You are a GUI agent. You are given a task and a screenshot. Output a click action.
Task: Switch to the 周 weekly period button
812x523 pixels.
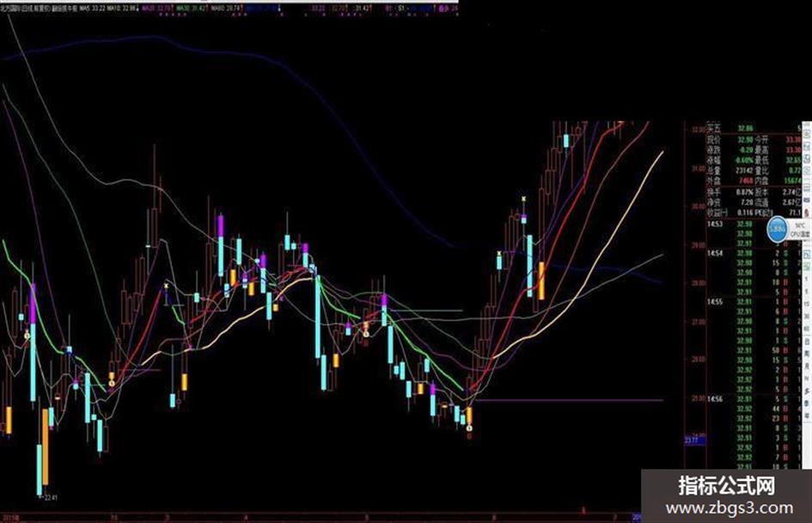(x=807, y=354)
